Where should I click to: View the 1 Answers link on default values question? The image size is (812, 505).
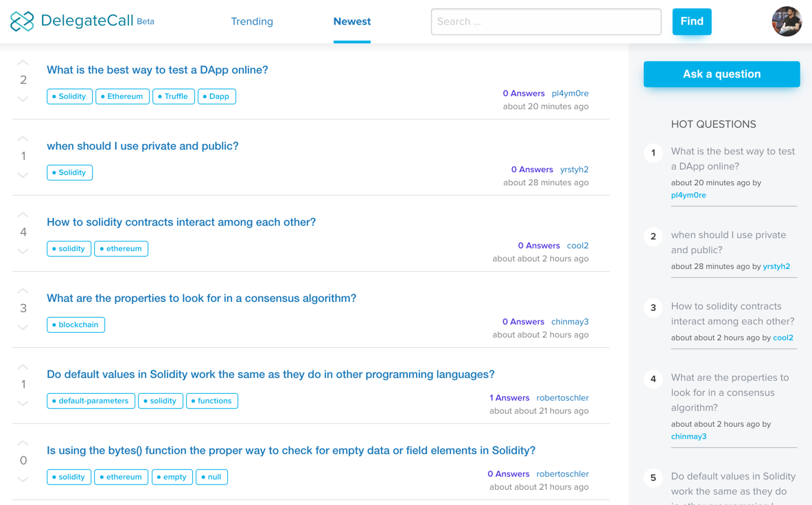509,397
